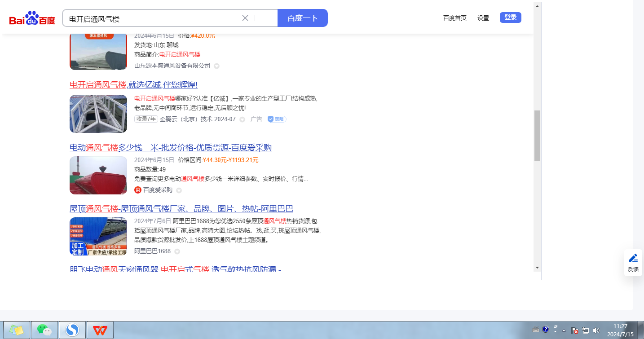Click the taskbar volume speaker icon
The width and height of the screenshot is (644, 339).
596,330
